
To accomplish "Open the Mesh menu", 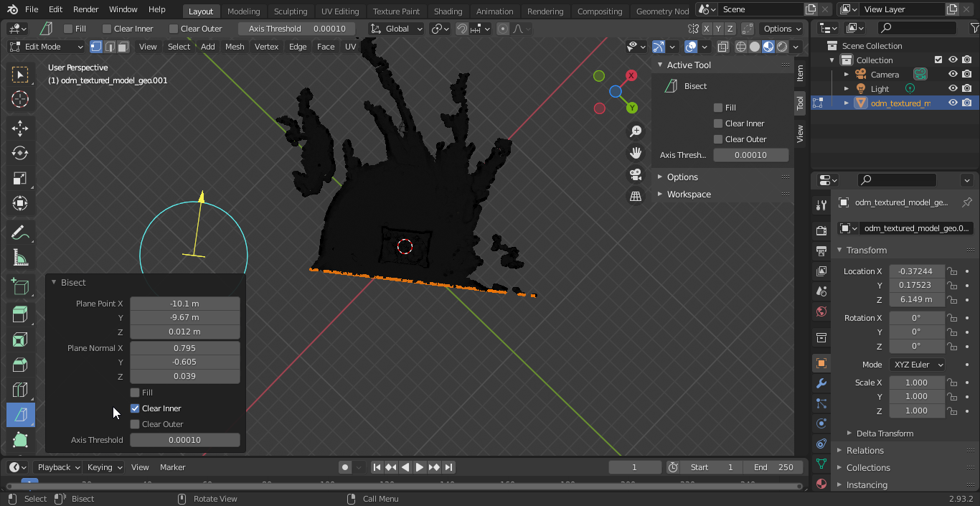I will pyautogui.click(x=235, y=47).
